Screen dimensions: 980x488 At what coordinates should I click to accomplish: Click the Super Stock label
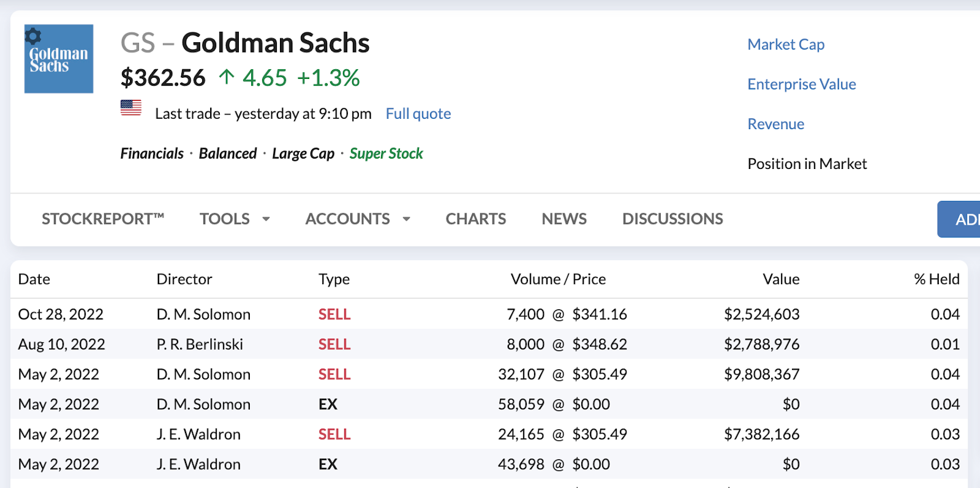point(386,154)
